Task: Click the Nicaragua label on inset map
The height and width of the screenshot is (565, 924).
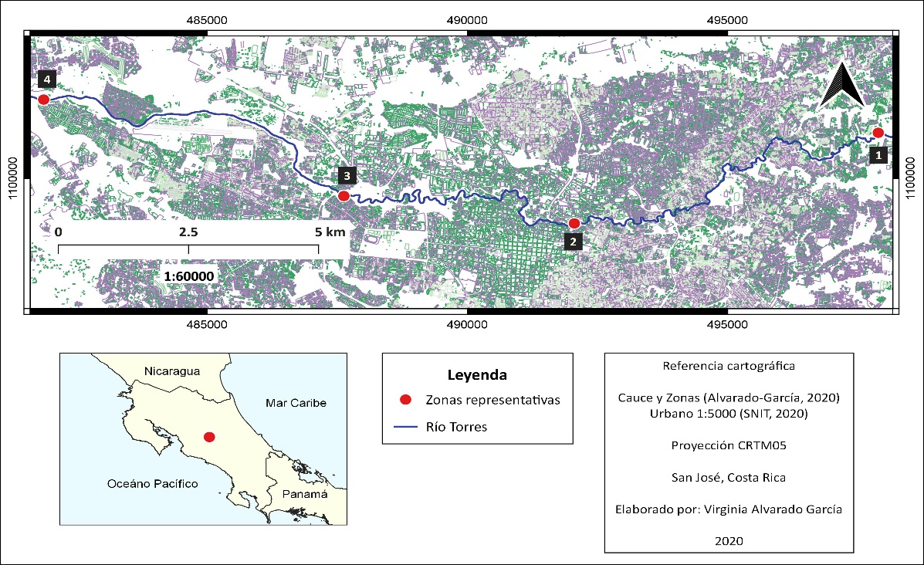Action: [x=171, y=371]
